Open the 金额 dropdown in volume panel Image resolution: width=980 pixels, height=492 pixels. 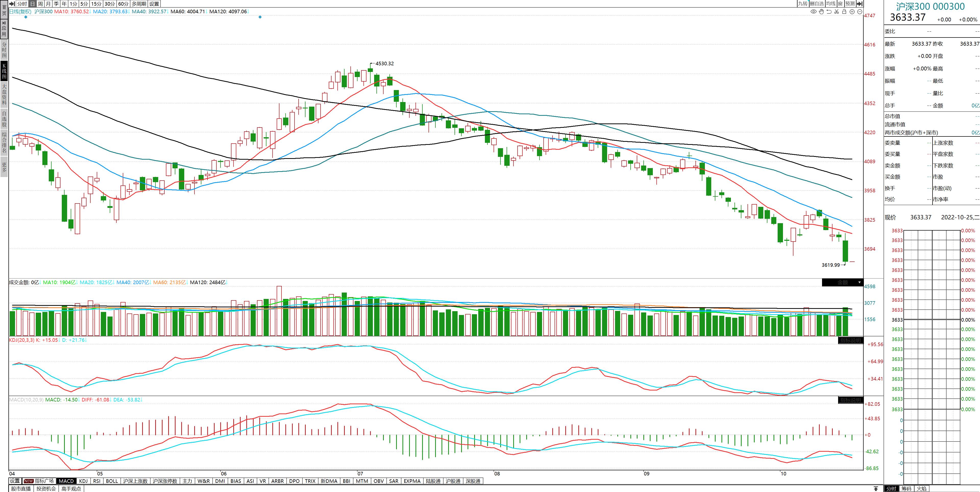859,283
